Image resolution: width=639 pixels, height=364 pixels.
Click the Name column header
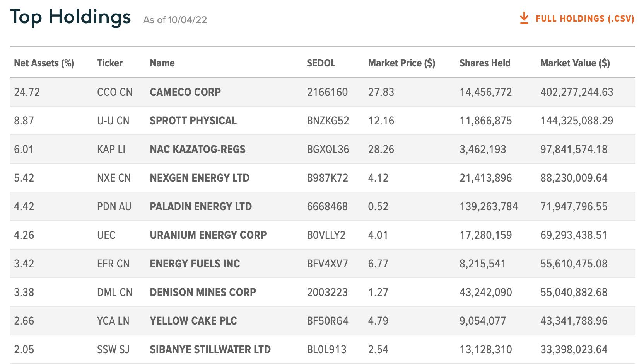pyautogui.click(x=162, y=63)
